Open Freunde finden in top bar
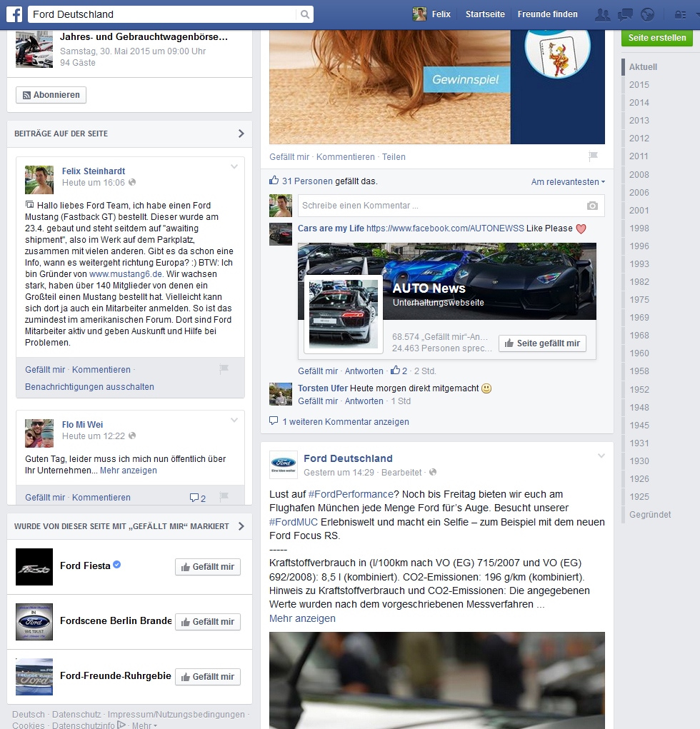The image size is (700, 729). 547,14
